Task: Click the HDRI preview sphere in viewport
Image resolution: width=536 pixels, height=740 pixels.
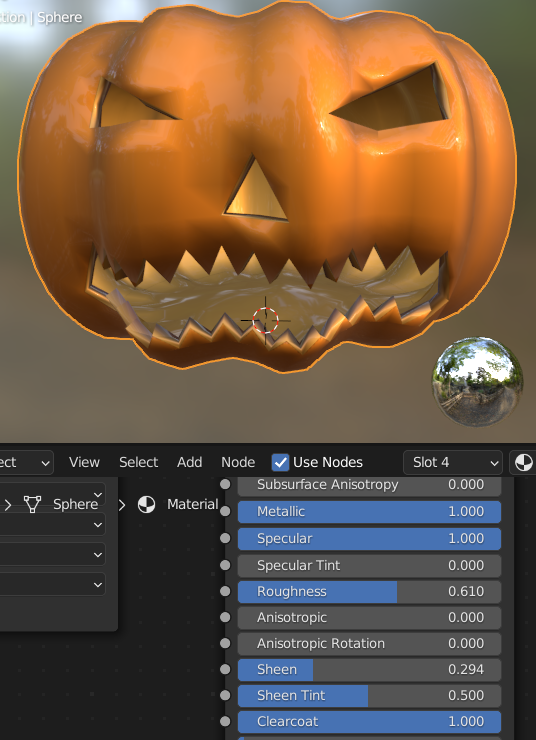Action: (x=477, y=381)
